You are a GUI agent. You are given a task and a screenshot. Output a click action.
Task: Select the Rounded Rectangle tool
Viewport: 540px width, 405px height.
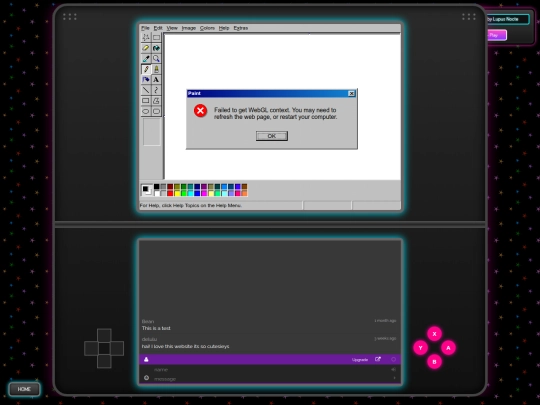pos(156,111)
